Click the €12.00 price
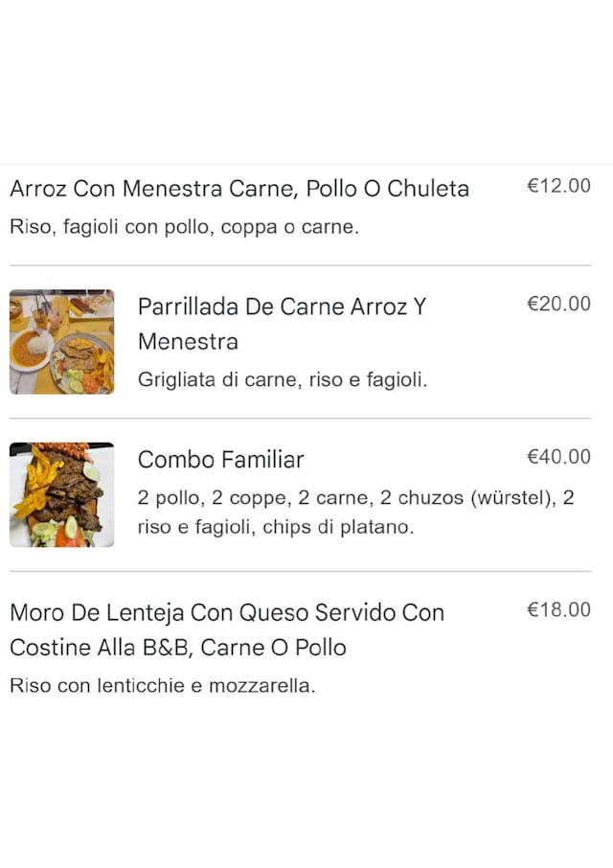This screenshot has height=868, width=613. 558,187
